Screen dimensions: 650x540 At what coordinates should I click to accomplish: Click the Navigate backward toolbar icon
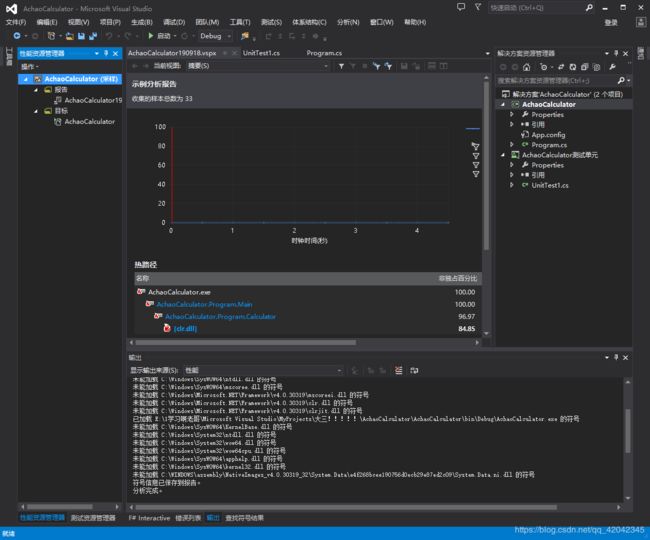click(x=17, y=36)
